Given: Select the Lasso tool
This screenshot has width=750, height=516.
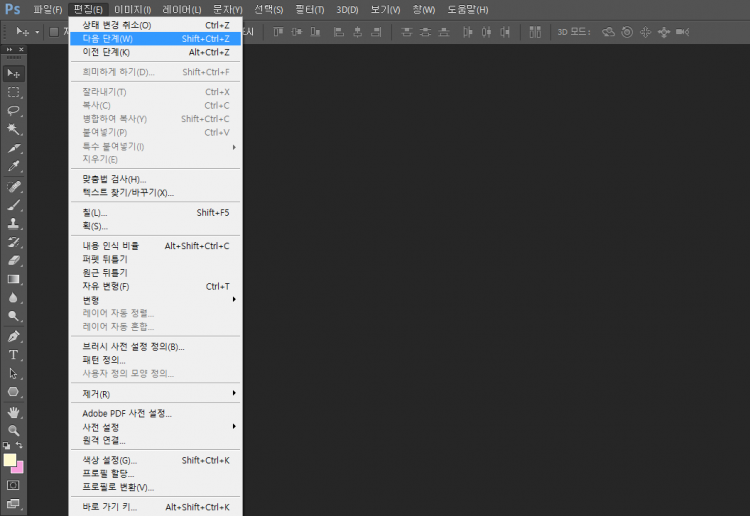Looking at the screenshot, I should [x=14, y=111].
